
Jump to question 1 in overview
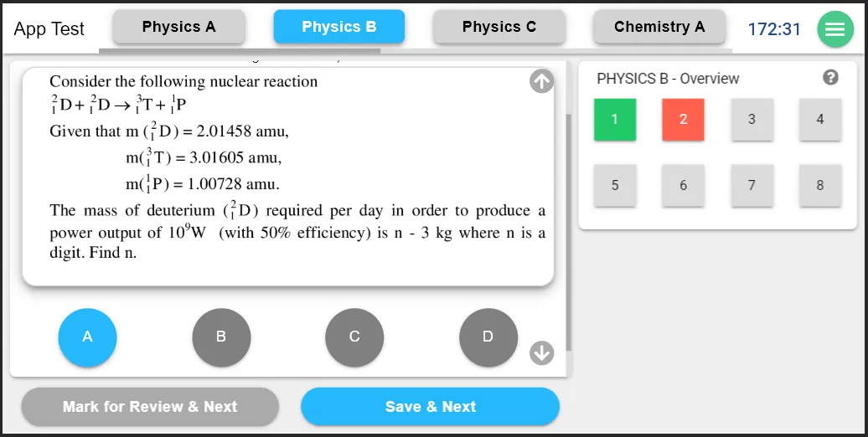[614, 120]
